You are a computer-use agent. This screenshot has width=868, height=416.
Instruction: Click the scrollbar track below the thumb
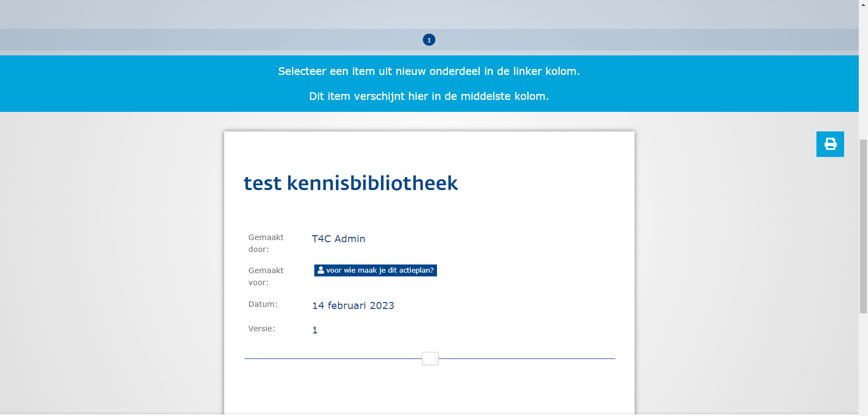point(863,364)
